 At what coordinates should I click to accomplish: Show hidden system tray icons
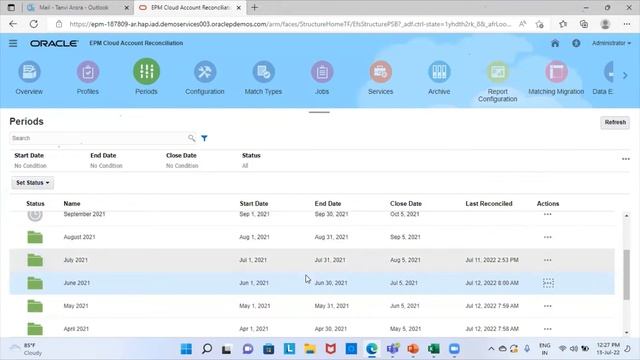point(491,349)
